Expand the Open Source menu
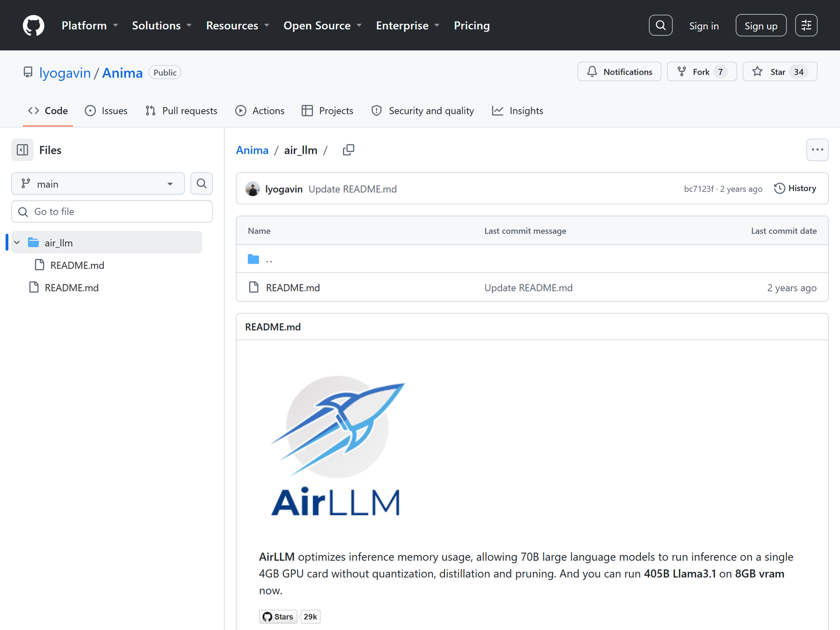This screenshot has width=840, height=630. coord(322,25)
